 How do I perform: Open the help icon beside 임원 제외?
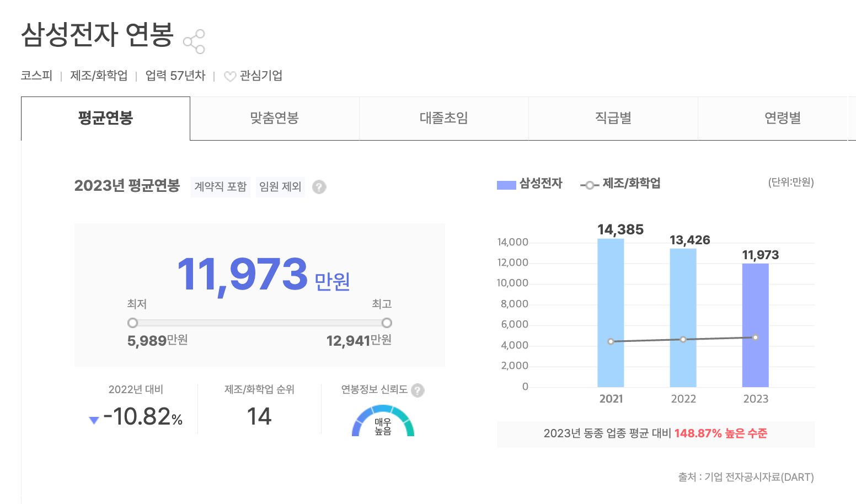click(319, 187)
